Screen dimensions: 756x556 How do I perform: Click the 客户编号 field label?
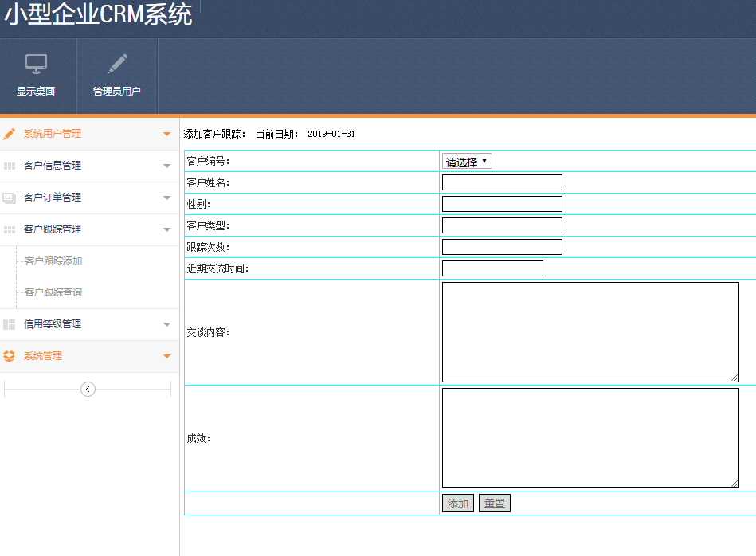point(208,161)
